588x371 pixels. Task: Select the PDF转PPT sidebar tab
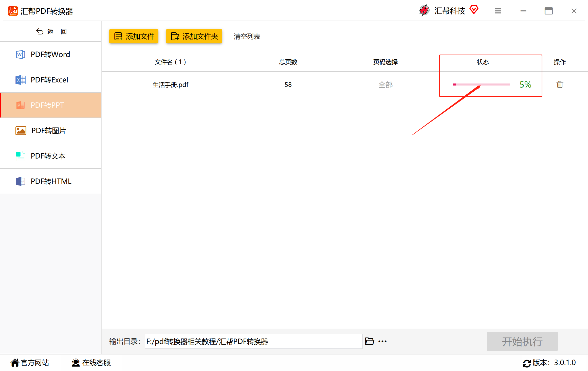[x=51, y=105]
